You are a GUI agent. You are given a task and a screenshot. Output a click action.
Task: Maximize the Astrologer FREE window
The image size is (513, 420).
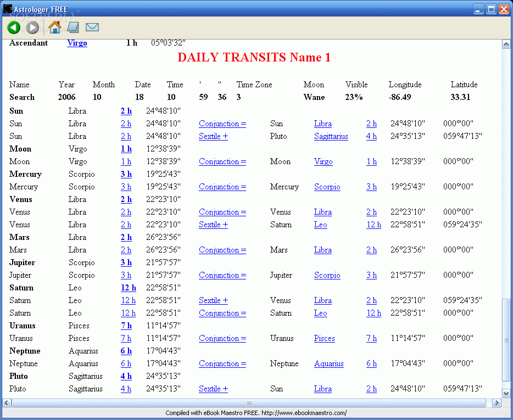[491, 9]
